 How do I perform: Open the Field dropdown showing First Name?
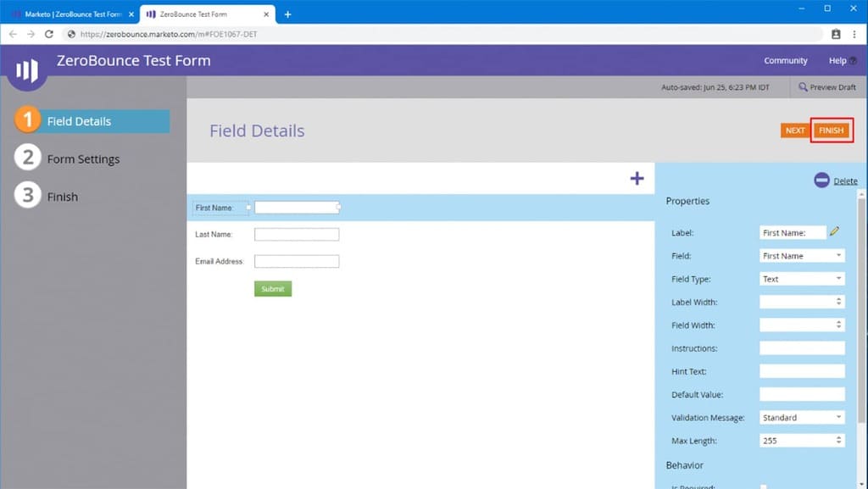coord(802,256)
